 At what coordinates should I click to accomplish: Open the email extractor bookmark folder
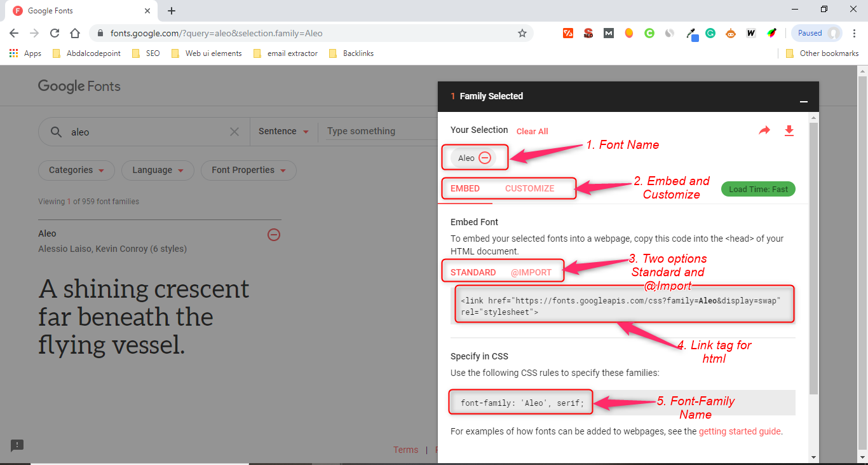(285, 53)
